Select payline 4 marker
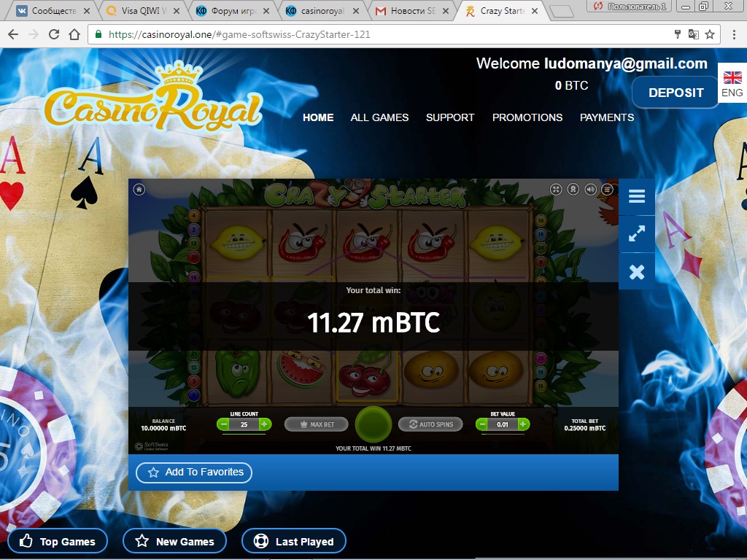Viewport: 747px width, 560px height. click(x=194, y=216)
